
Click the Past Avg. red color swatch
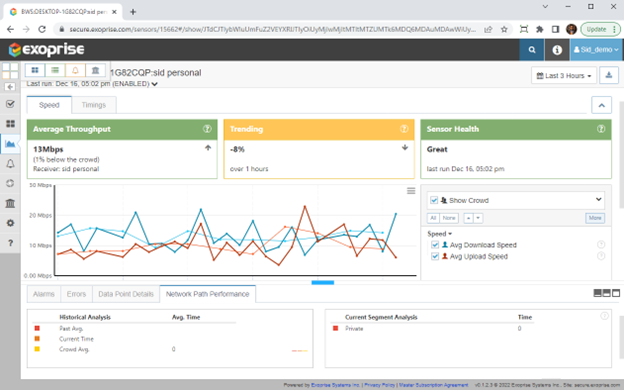coord(37,328)
